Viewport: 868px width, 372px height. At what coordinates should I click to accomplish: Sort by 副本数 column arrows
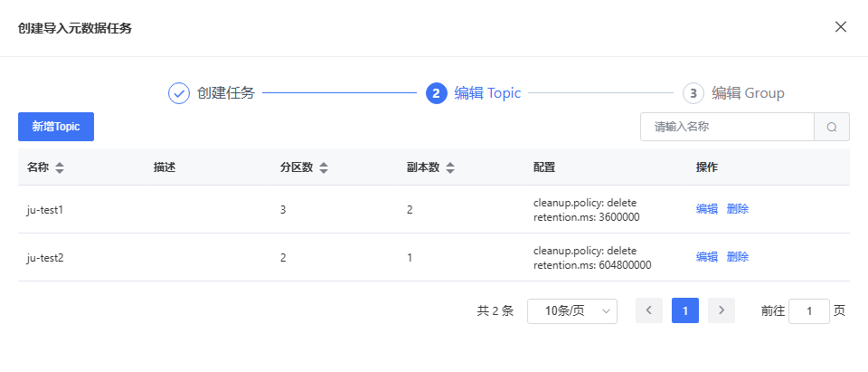coord(450,167)
